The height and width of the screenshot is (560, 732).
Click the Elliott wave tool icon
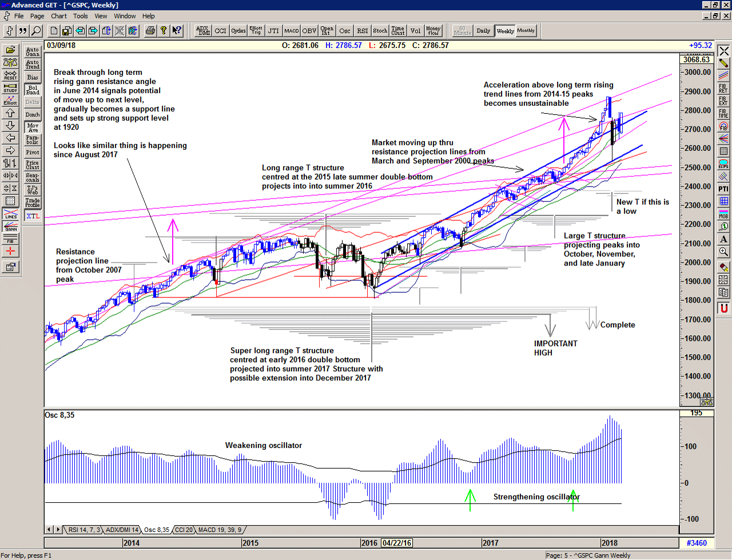click(x=10, y=100)
